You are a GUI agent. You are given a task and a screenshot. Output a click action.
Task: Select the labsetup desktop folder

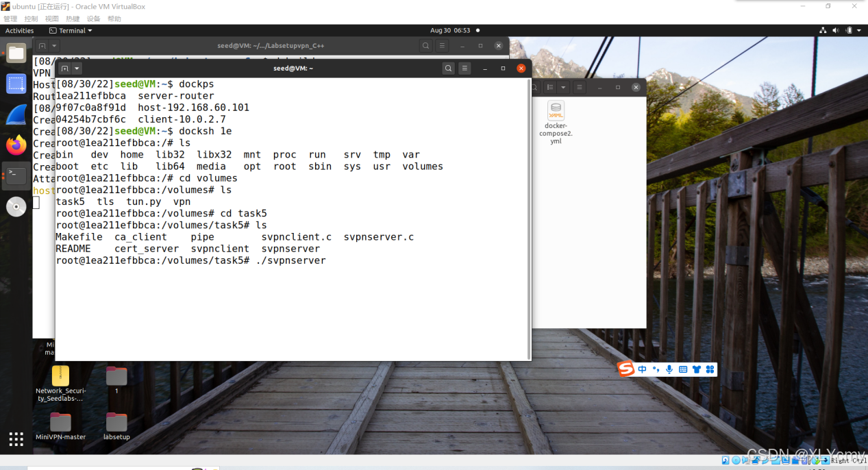click(116, 426)
